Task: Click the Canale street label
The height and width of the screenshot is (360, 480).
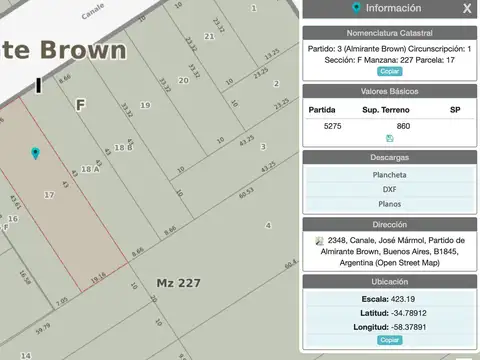Action: 93,12
